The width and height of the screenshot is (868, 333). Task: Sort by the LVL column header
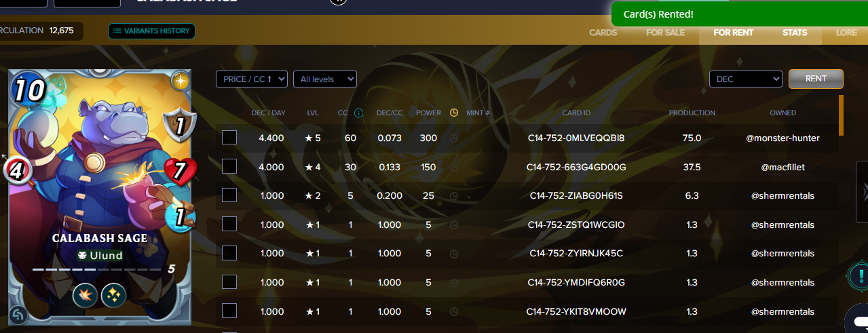point(312,113)
